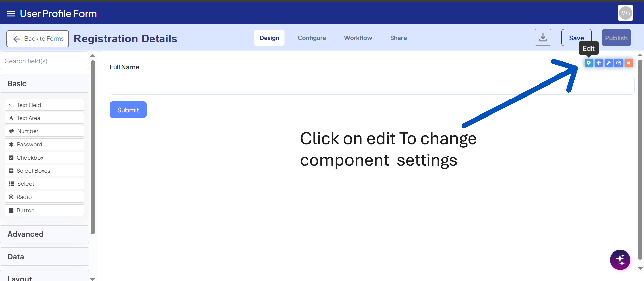Click the Copy component icon
This screenshot has width=644, height=281.
pos(619,63)
